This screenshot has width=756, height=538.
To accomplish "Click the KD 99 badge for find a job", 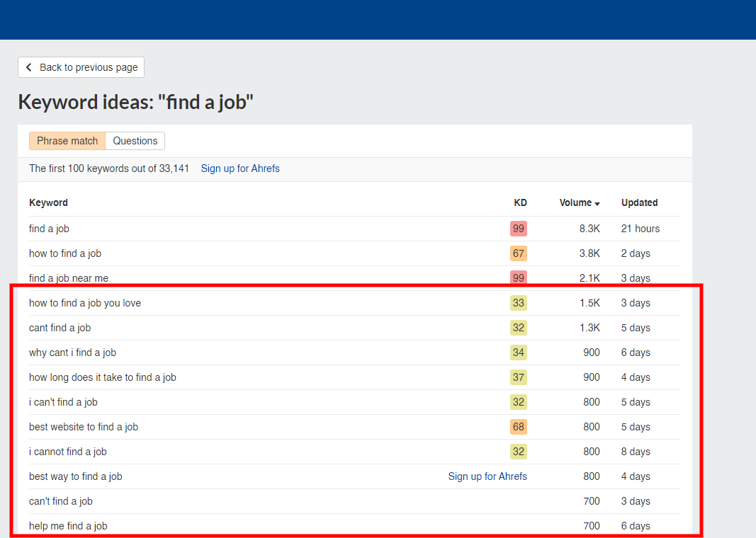I will click(x=519, y=229).
